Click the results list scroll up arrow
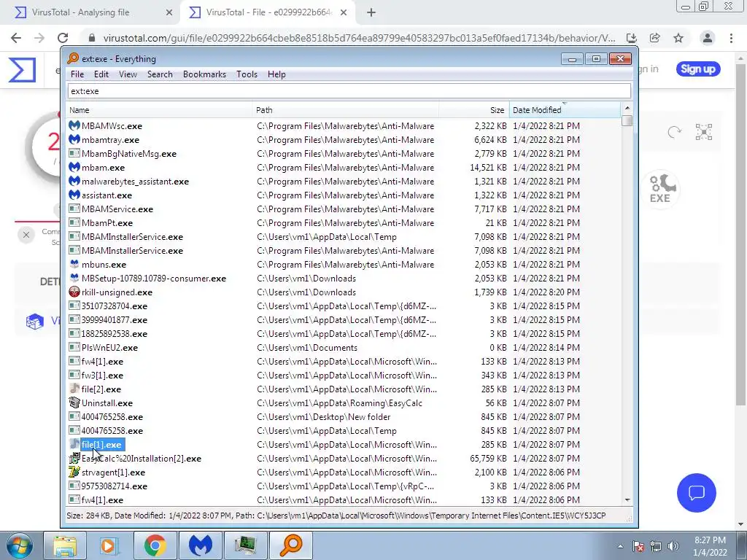 pos(627,109)
